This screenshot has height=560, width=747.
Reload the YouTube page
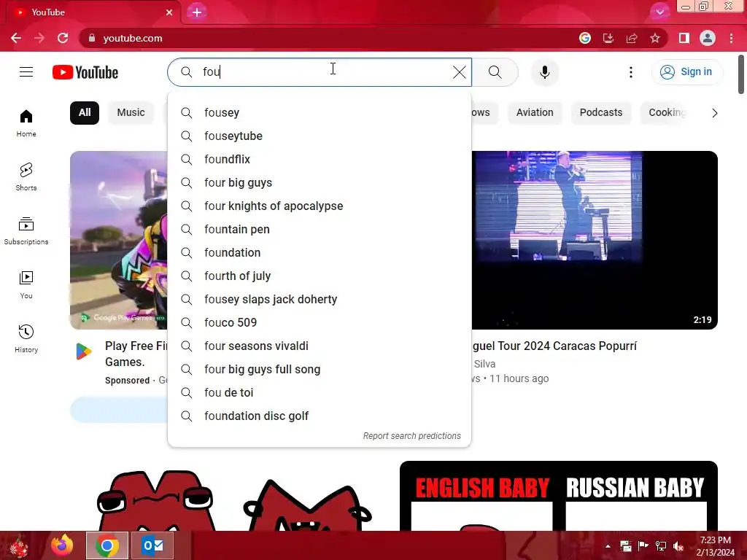[x=63, y=38]
